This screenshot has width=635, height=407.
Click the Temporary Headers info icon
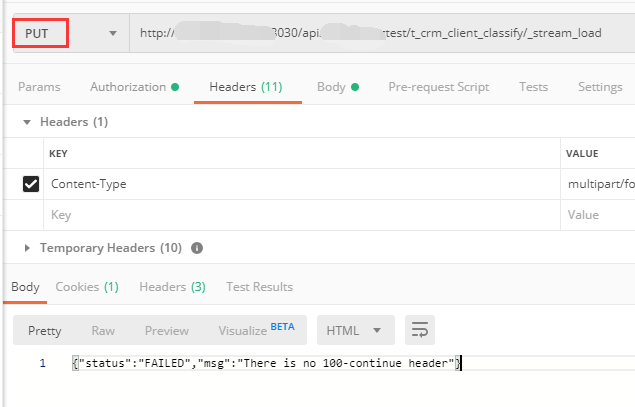pos(197,248)
